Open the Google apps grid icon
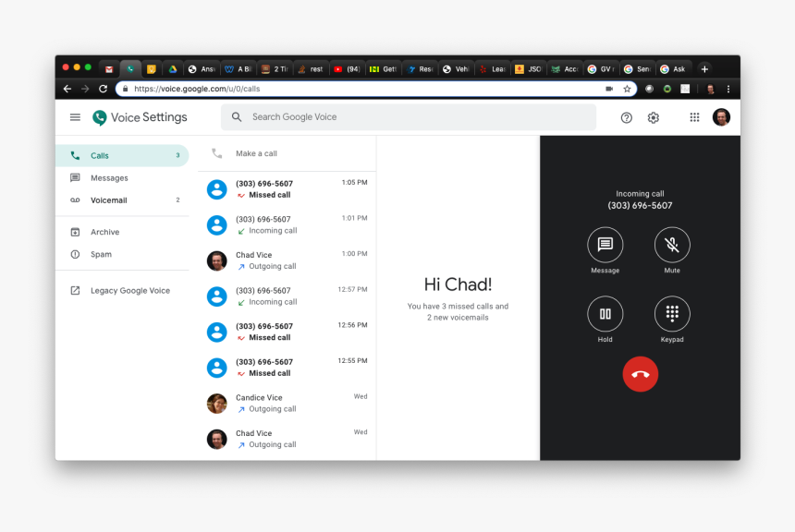The width and height of the screenshot is (795, 532). [x=694, y=117]
